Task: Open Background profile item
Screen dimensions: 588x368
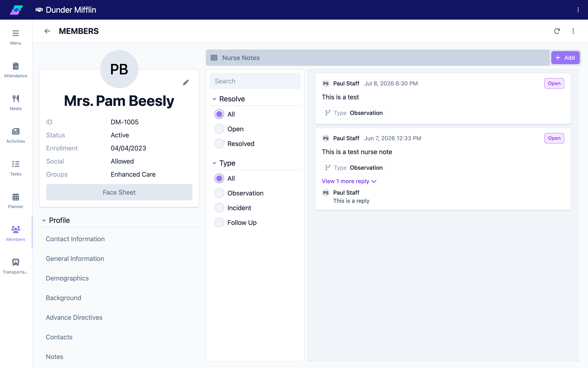Action: pos(63,298)
